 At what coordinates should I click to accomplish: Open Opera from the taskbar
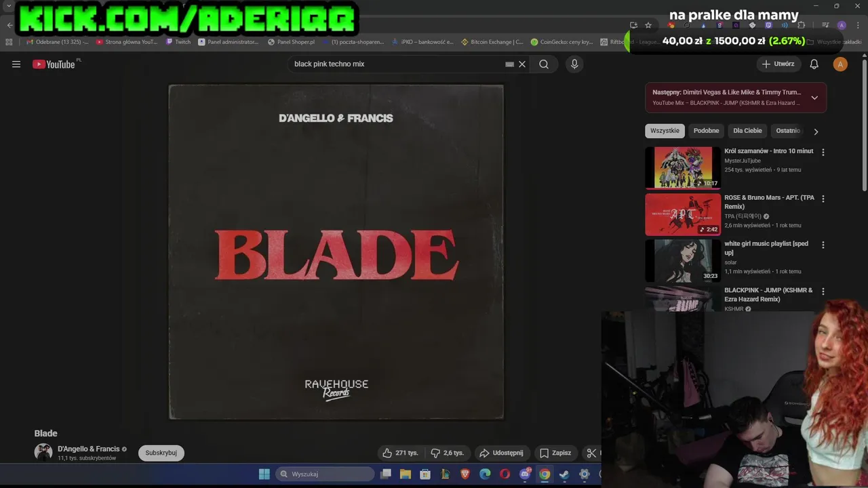point(505,474)
